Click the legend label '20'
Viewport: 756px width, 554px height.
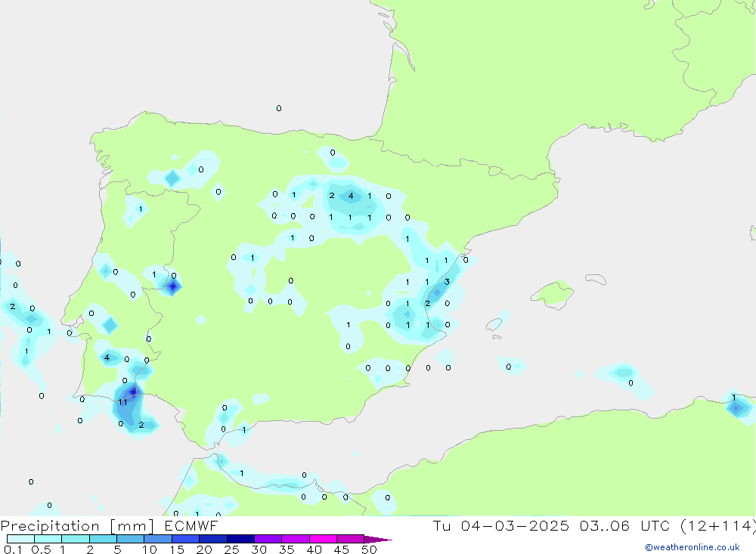(204, 549)
